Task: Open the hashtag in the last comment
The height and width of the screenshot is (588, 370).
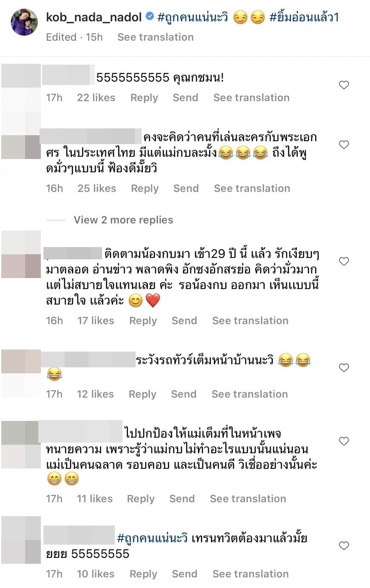Action: point(152,539)
